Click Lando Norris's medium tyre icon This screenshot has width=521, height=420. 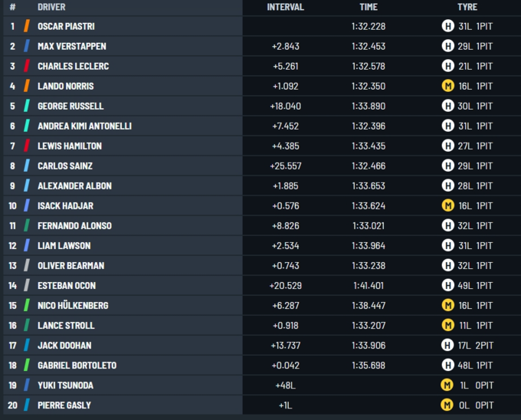pyautogui.click(x=447, y=86)
